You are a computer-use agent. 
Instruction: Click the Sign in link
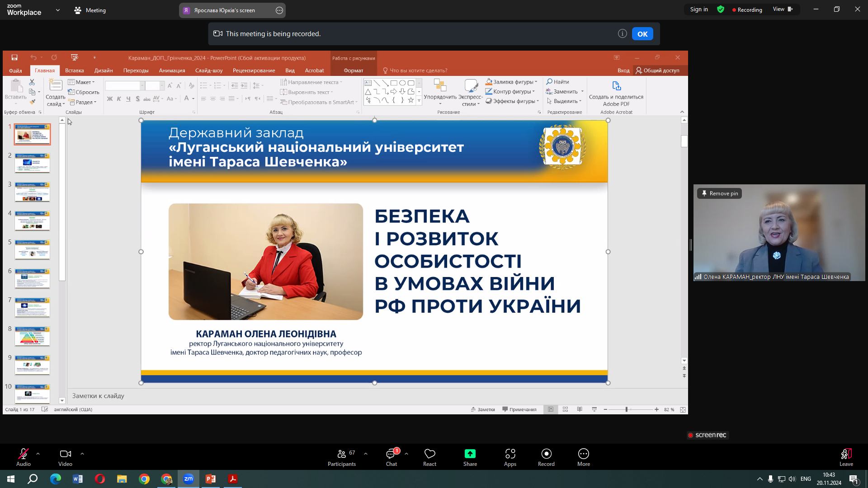[698, 9]
